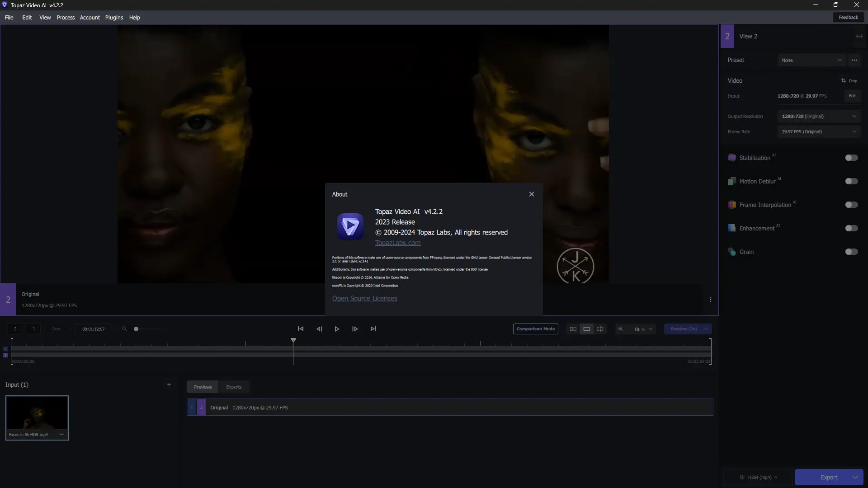
Task: Enable Frame Interpolation switch
Action: [851, 205]
